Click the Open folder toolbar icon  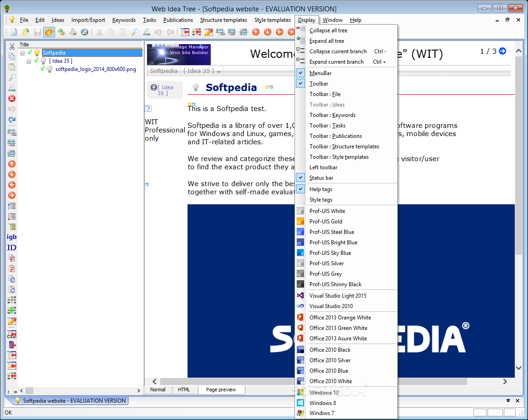pyautogui.click(x=25, y=32)
